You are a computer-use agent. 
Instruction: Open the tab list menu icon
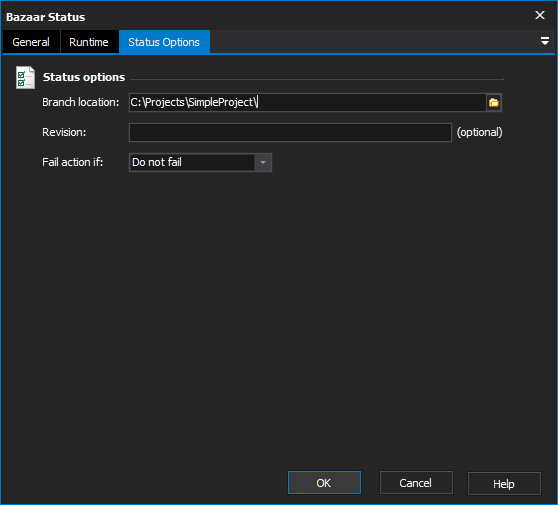[544, 41]
